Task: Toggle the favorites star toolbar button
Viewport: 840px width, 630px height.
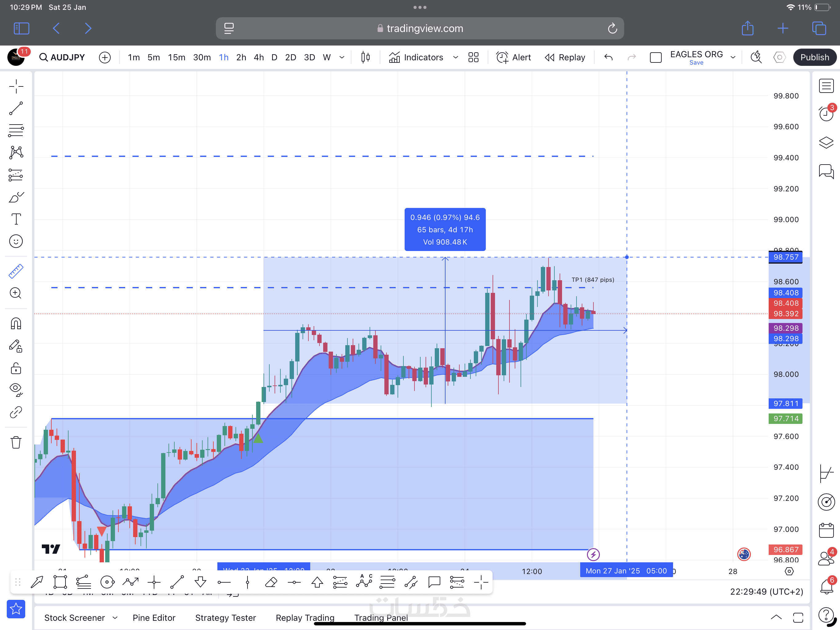Action: [16, 609]
